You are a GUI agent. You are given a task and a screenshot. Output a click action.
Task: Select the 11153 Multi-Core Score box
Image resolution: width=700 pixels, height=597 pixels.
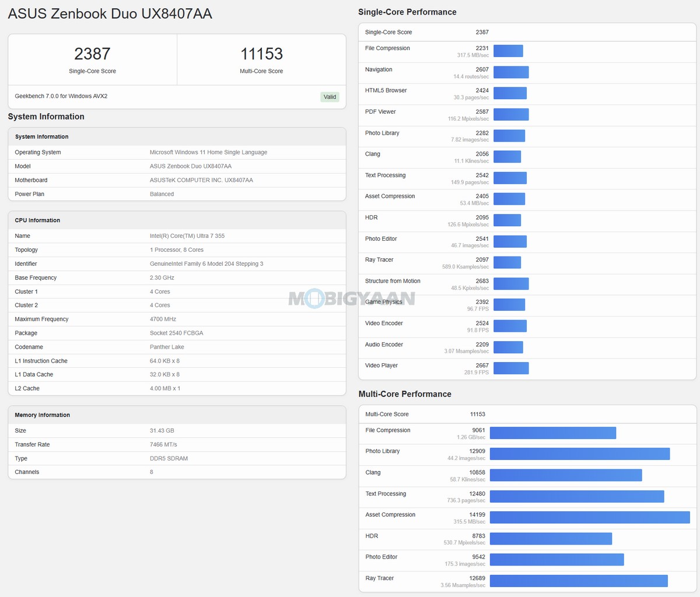[x=261, y=59]
